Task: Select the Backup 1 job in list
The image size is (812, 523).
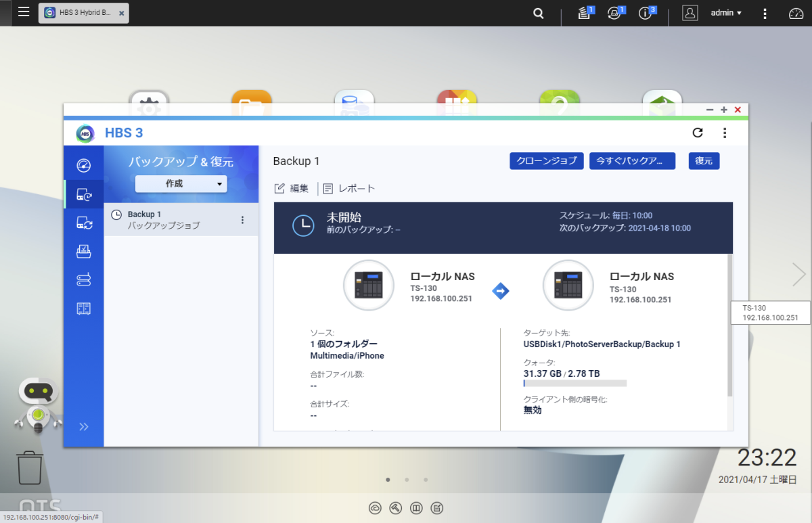Action: click(x=181, y=220)
